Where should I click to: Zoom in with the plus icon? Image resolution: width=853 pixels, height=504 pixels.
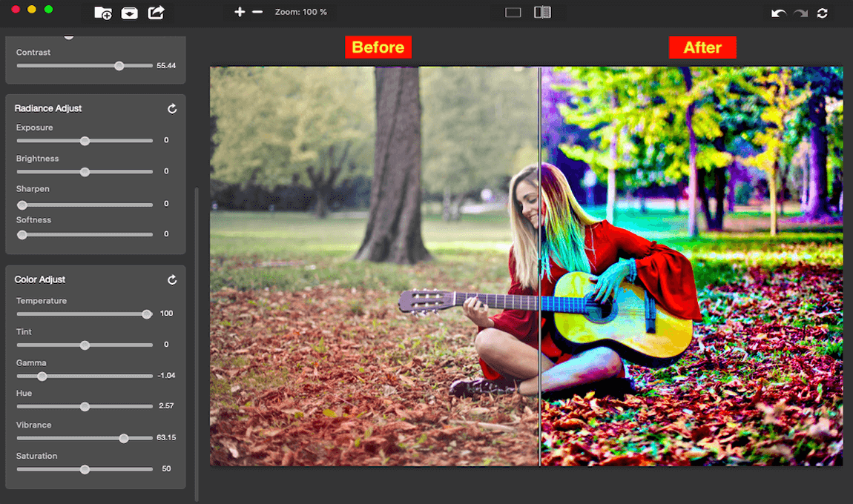click(x=240, y=12)
